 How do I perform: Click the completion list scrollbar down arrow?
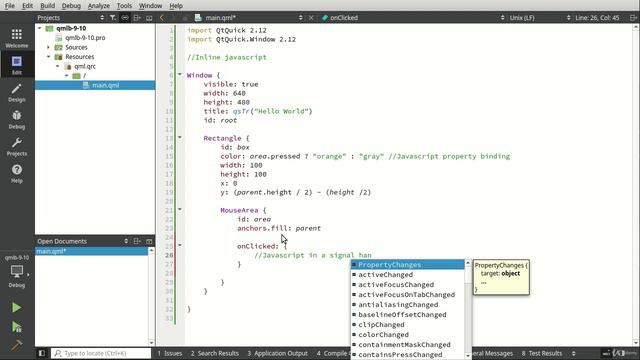tap(468, 356)
